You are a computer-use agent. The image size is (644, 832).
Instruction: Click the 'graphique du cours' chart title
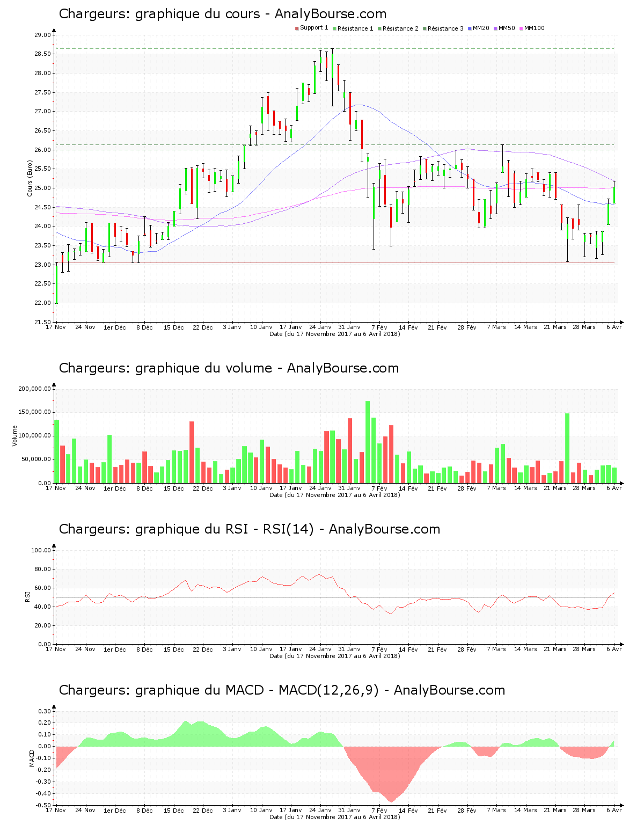(222, 14)
